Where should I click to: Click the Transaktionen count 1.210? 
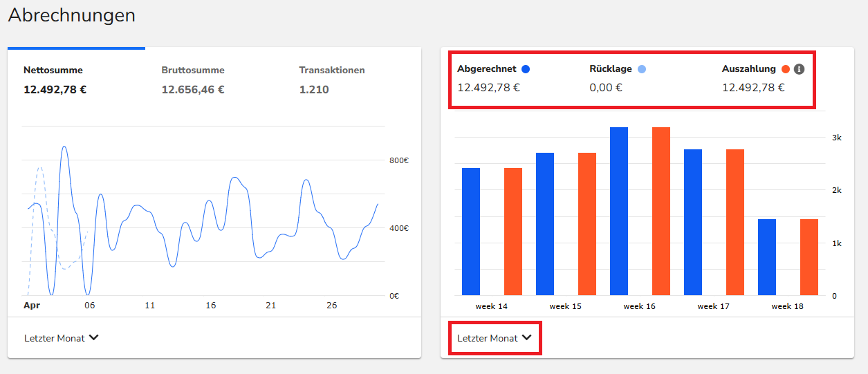pos(314,89)
